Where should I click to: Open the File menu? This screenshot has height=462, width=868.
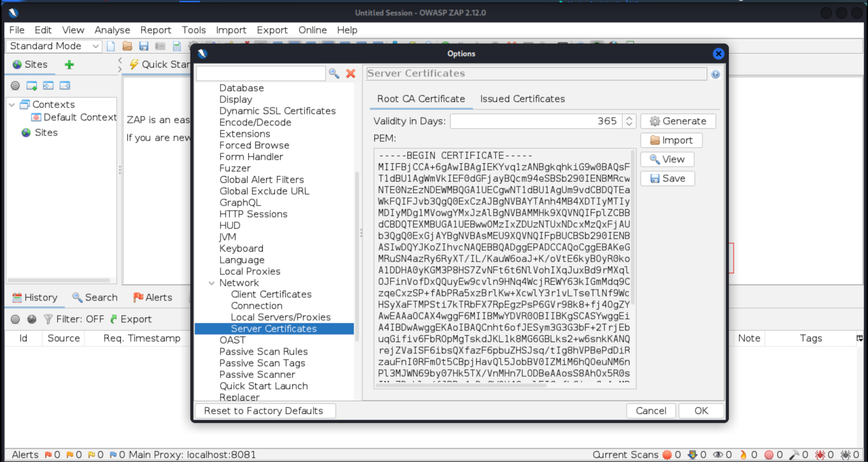[x=17, y=30]
